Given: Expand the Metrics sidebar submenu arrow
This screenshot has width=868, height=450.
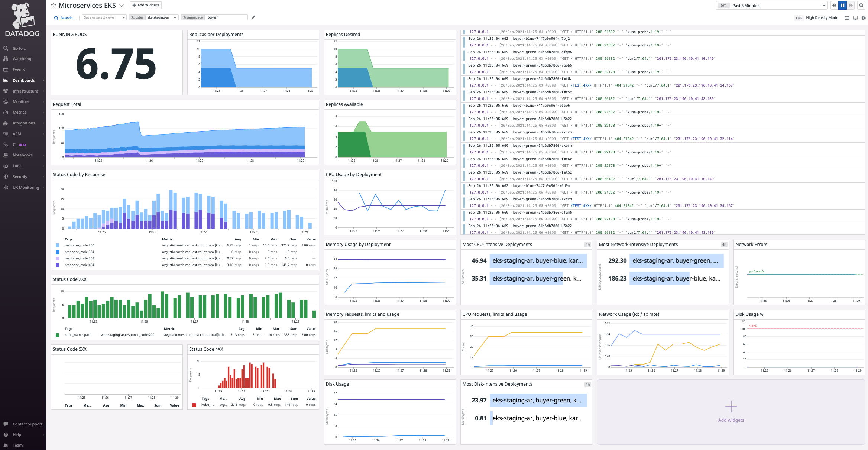Looking at the screenshot, I should [43, 112].
